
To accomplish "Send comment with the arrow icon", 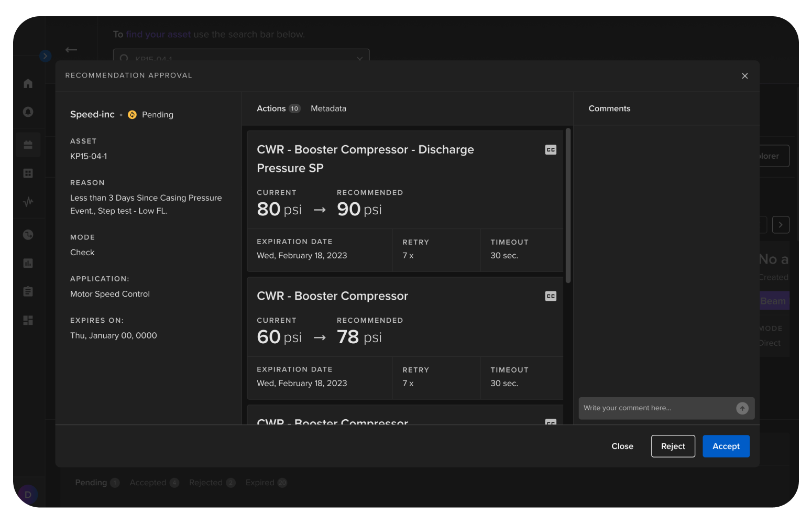I will [742, 408].
